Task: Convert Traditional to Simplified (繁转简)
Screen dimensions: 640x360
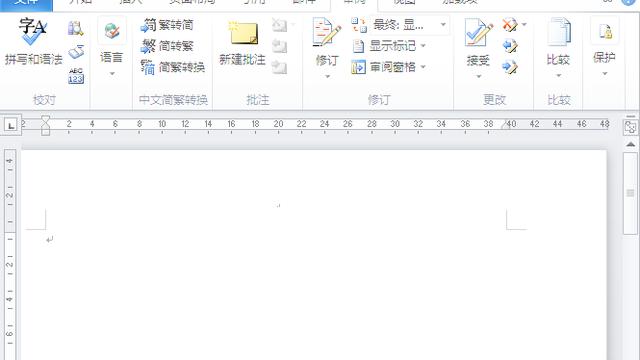Action: (x=167, y=25)
